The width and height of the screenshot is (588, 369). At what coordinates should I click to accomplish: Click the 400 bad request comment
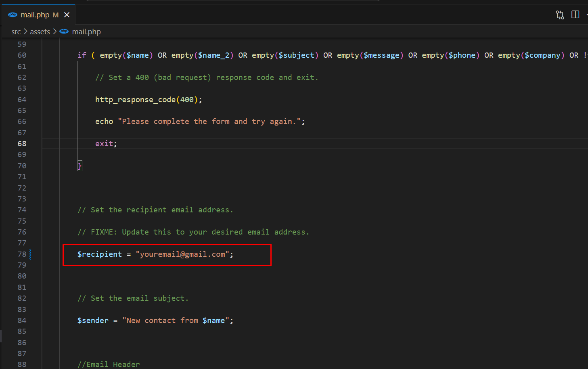pyautogui.click(x=207, y=78)
